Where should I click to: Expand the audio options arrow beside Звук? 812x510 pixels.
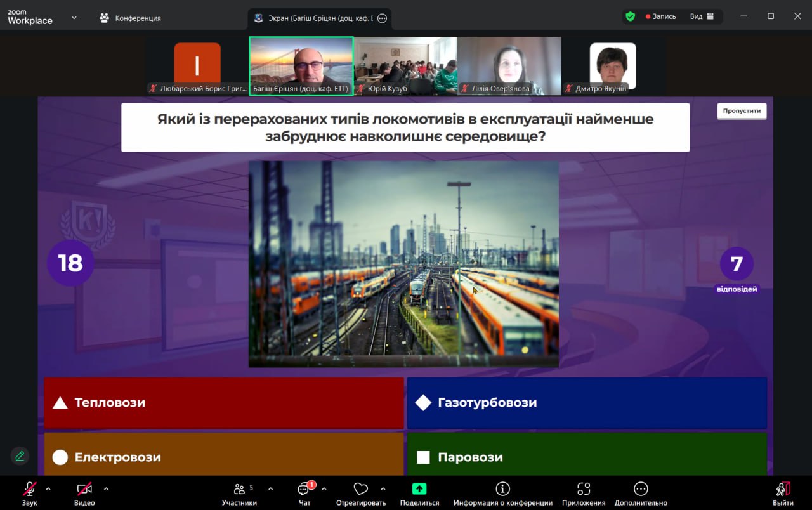[x=48, y=488]
